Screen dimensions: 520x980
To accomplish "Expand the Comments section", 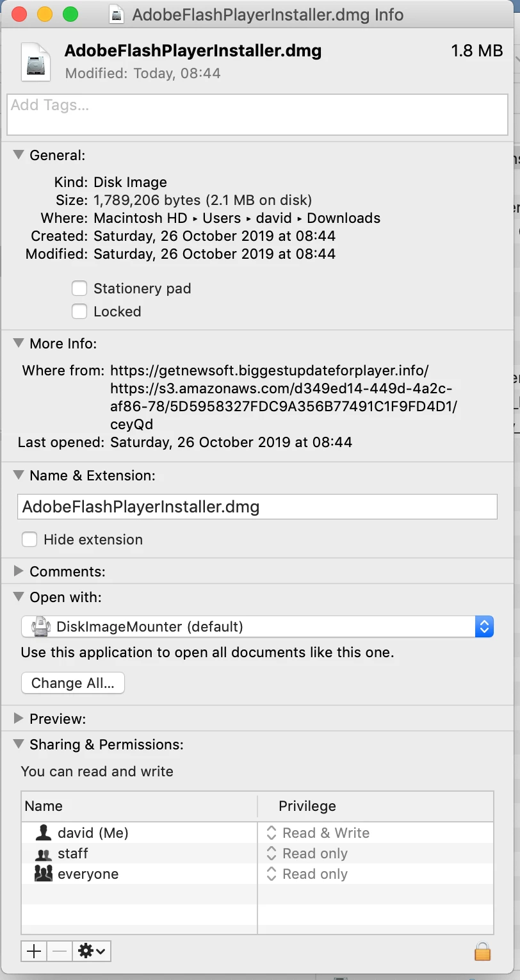I will click(19, 571).
